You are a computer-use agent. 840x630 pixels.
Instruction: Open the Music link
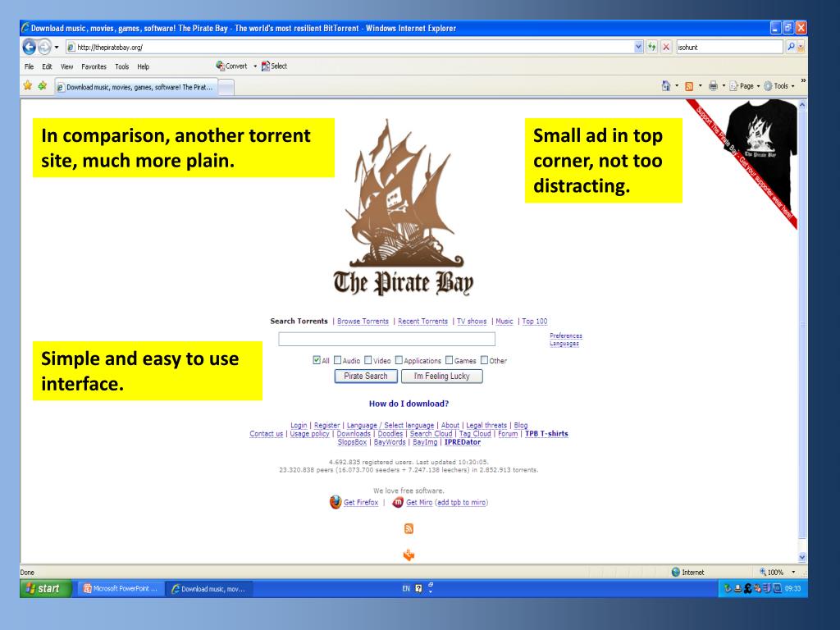coord(504,321)
